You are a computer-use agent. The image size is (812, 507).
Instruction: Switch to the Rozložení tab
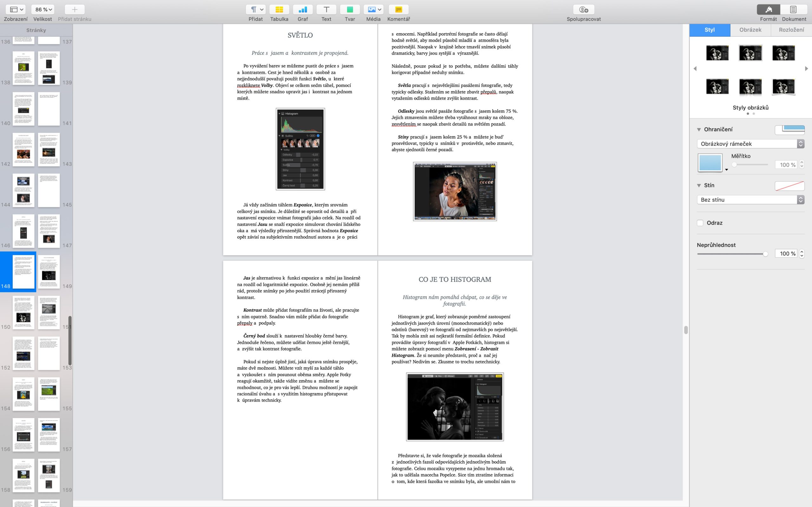pos(791,30)
